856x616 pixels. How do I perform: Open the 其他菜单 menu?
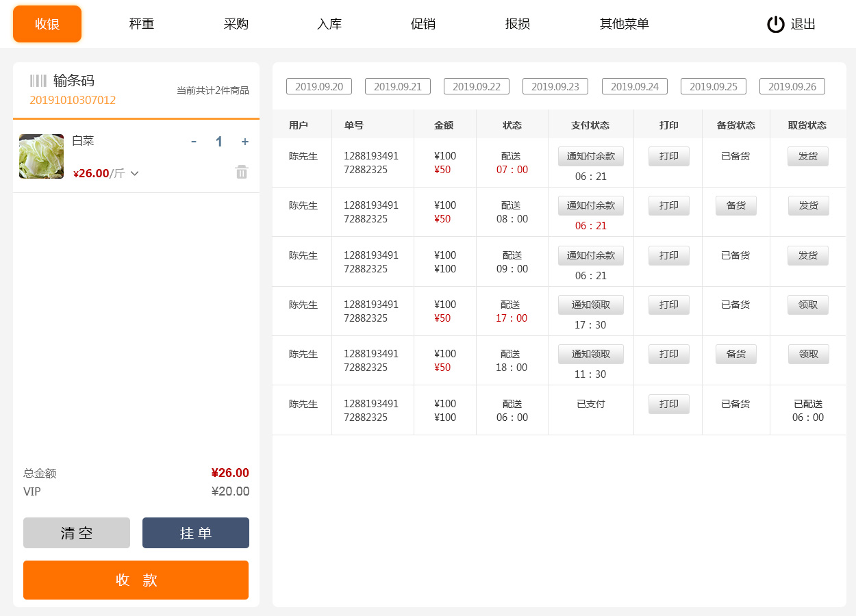[x=624, y=24]
